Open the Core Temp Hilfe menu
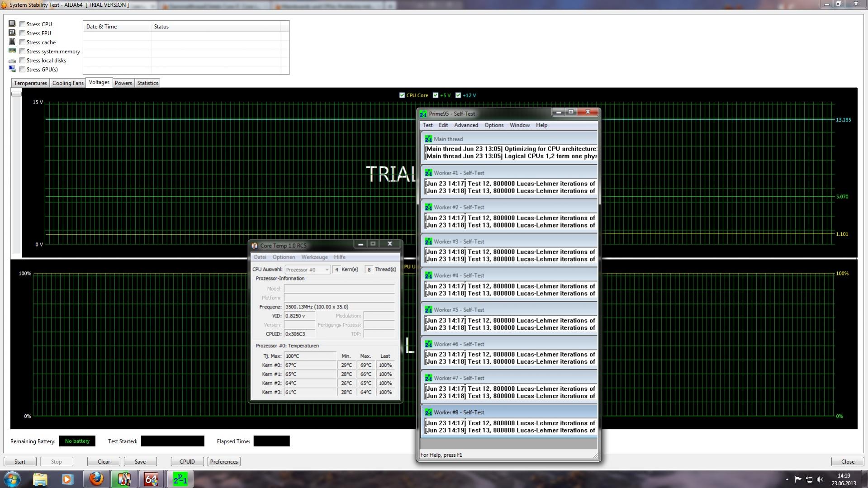 [x=340, y=257]
